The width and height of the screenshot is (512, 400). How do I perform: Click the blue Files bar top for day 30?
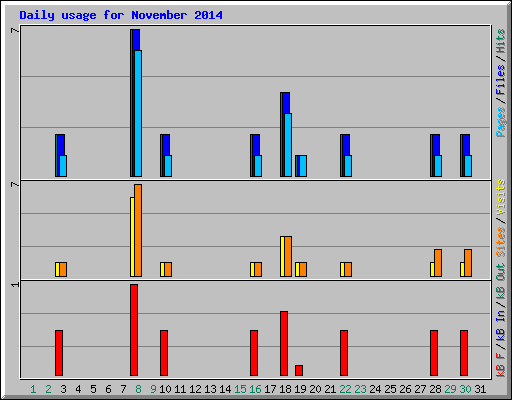(x=466, y=144)
